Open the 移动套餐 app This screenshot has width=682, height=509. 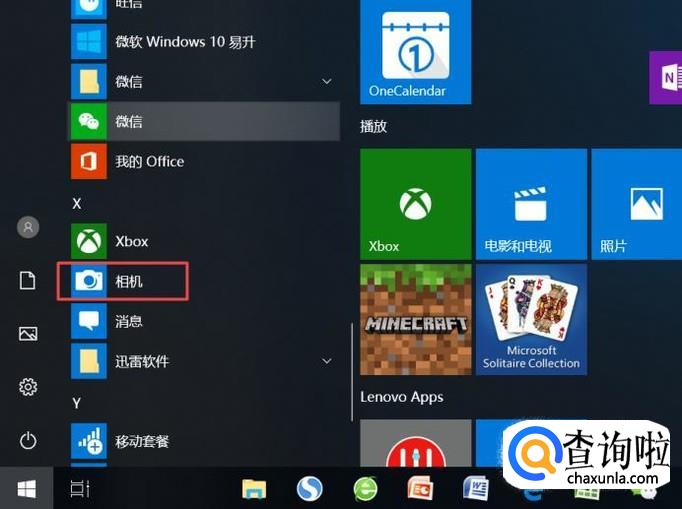pos(204,441)
